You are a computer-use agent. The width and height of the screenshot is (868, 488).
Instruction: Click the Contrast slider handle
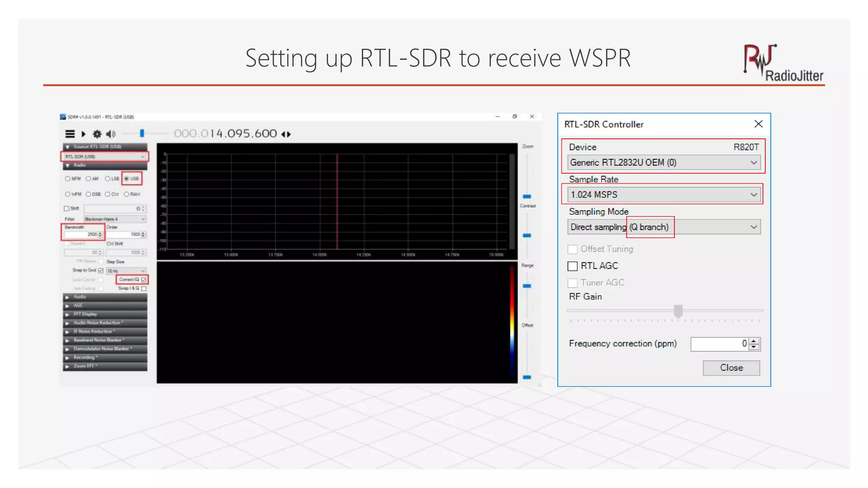(527, 236)
